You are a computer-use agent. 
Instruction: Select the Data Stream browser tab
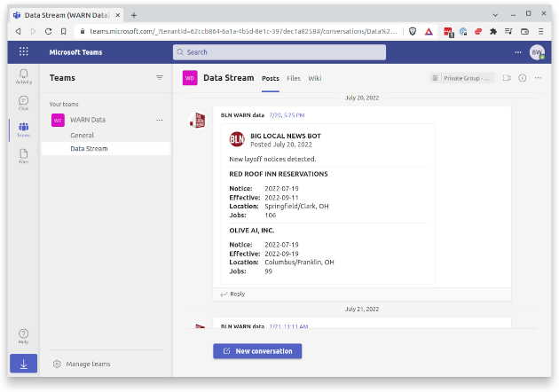click(x=67, y=15)
